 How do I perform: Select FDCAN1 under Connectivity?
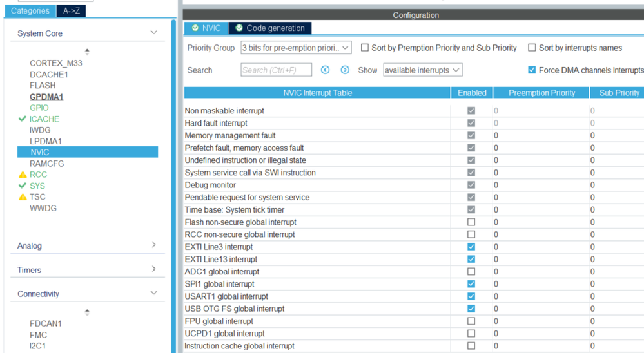coord(46,323)
